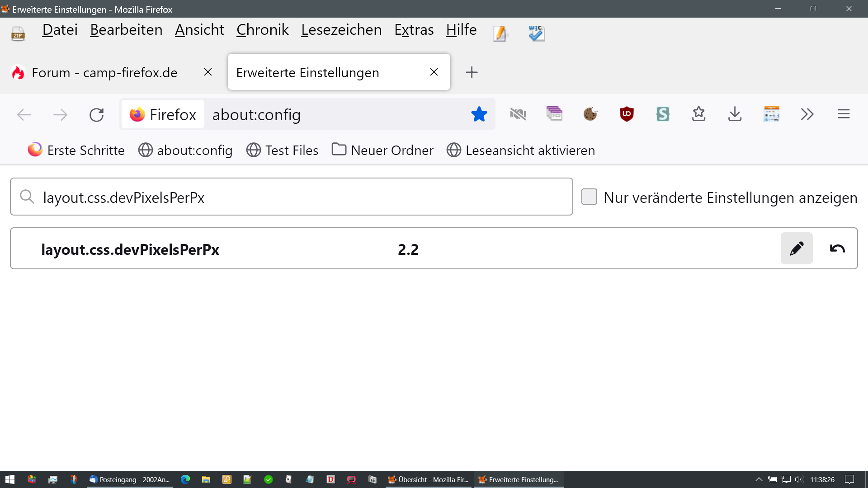Click the green S extension icon

663,114
